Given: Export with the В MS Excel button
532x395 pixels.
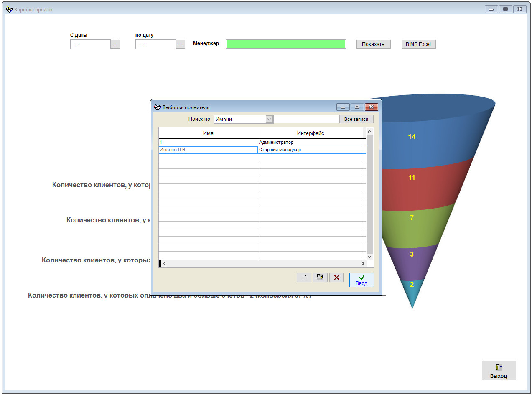Looking at the screenshot, I should pos(418,44).
